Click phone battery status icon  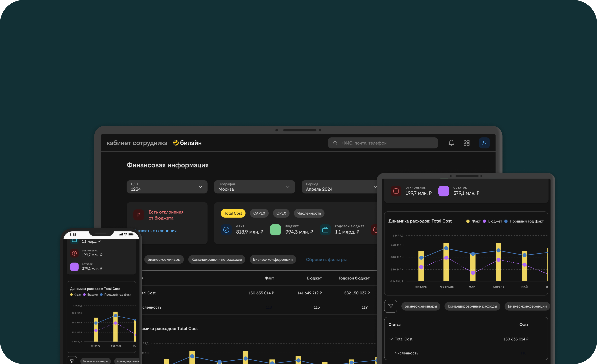131,234
